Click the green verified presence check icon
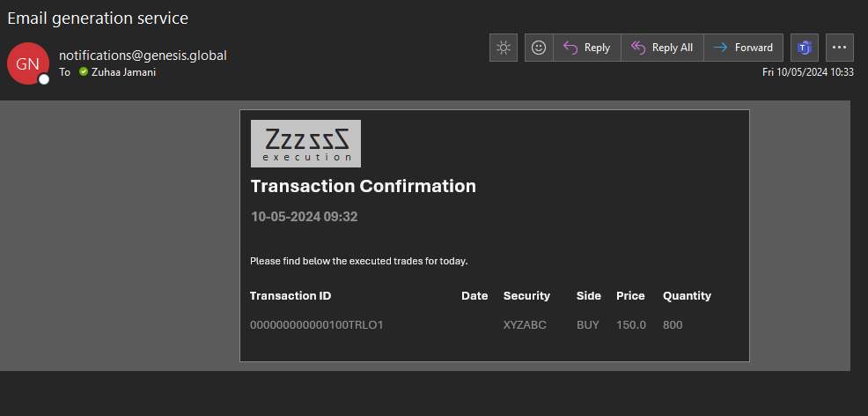 coord(84,71)
